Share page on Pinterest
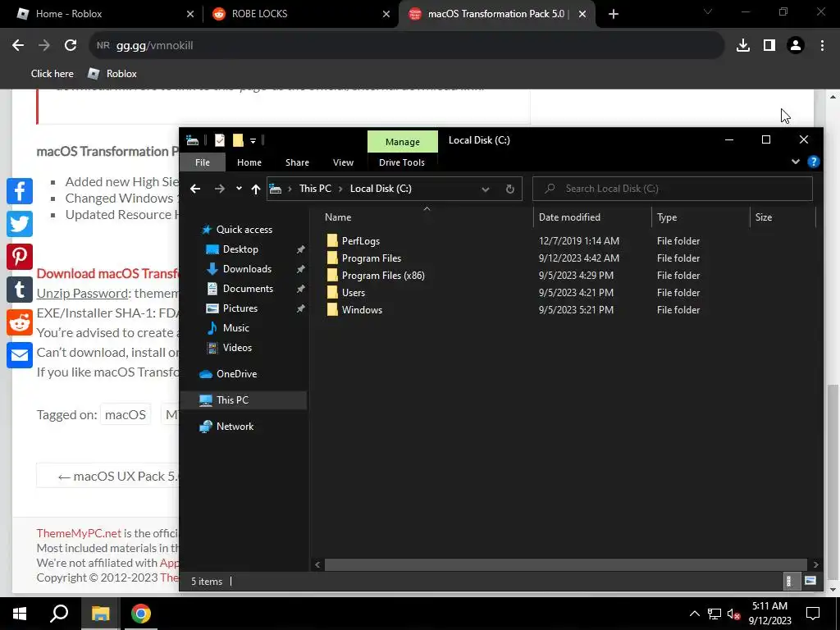This screenshot has width=840, height=630. pyautogui.click(x=20, y=257)
